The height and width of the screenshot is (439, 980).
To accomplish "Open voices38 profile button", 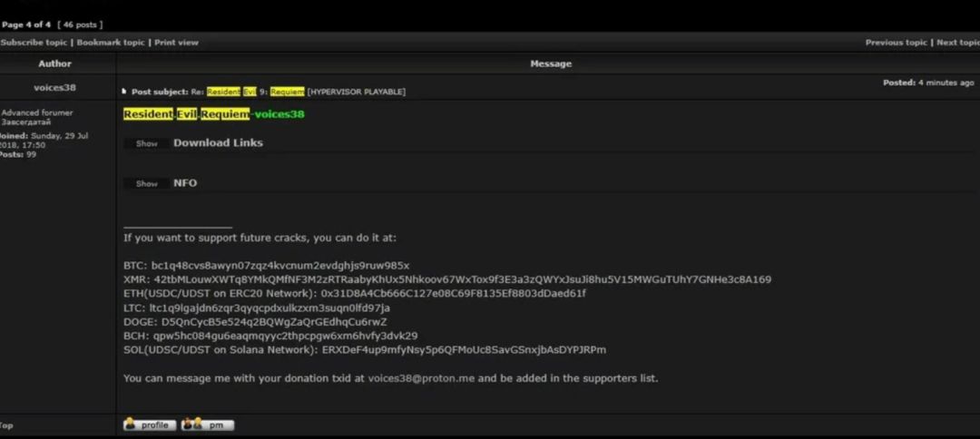I will click(x=150, y=424).
